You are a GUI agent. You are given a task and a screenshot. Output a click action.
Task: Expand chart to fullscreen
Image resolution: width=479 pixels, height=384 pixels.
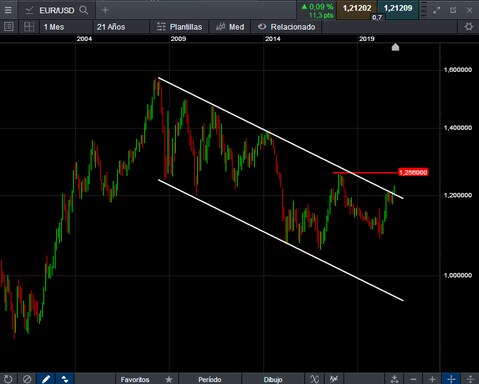[436, 10]
